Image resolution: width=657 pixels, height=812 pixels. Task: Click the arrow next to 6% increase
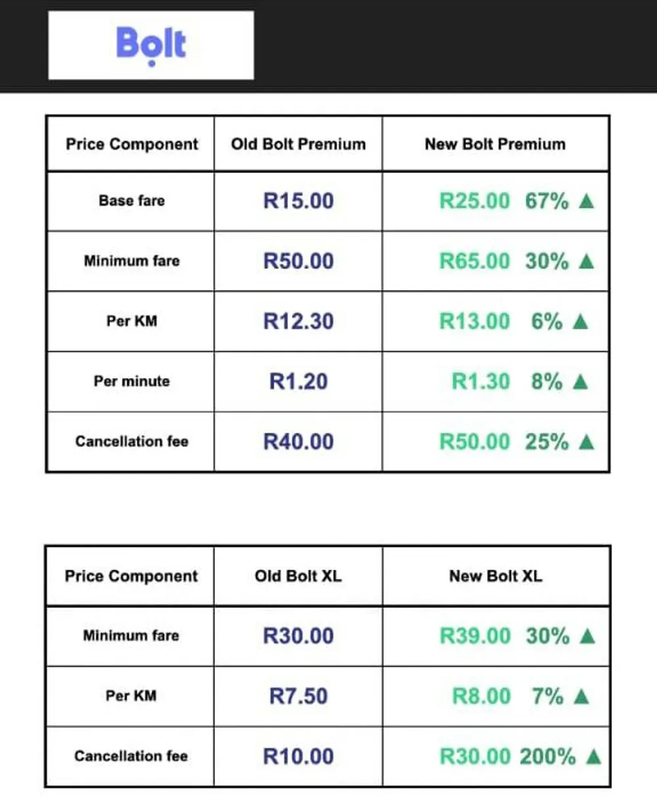coord(580,322)
